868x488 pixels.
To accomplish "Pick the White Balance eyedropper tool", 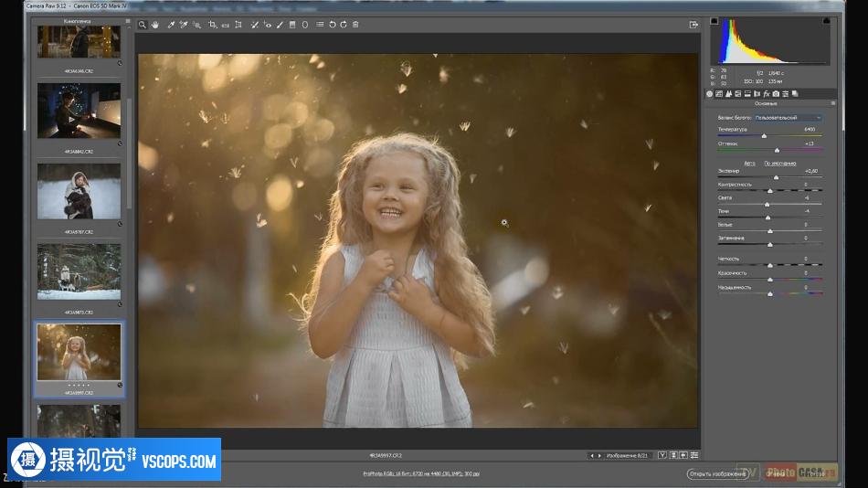I will pos(170,25).
